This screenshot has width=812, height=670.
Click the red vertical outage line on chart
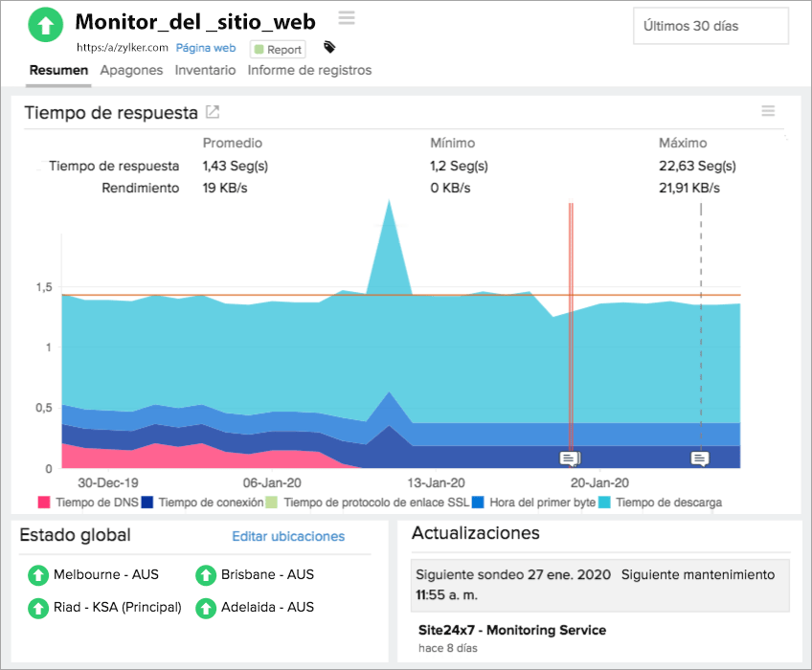tap(572, 326)
